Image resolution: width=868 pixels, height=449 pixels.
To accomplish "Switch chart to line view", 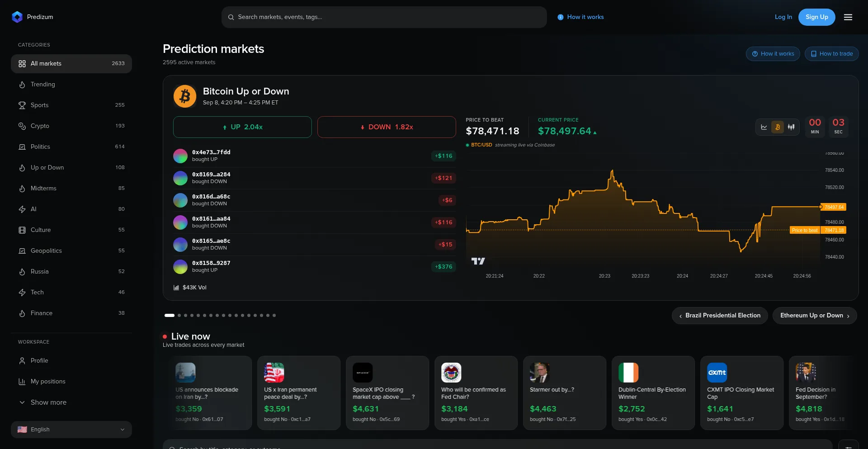I will pos(764,127).
